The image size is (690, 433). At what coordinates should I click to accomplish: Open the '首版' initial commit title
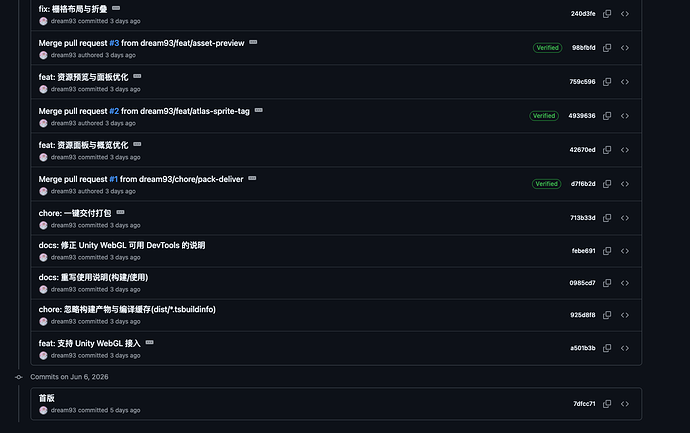[x=47, y=398]
